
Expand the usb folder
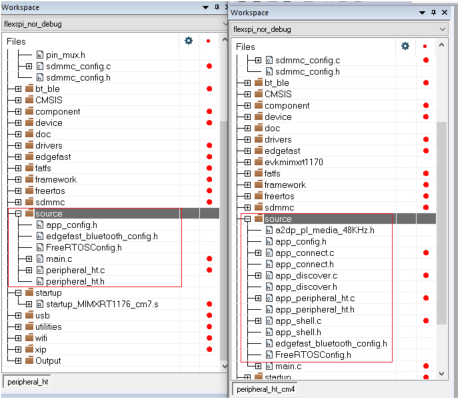tap(18, 316)
